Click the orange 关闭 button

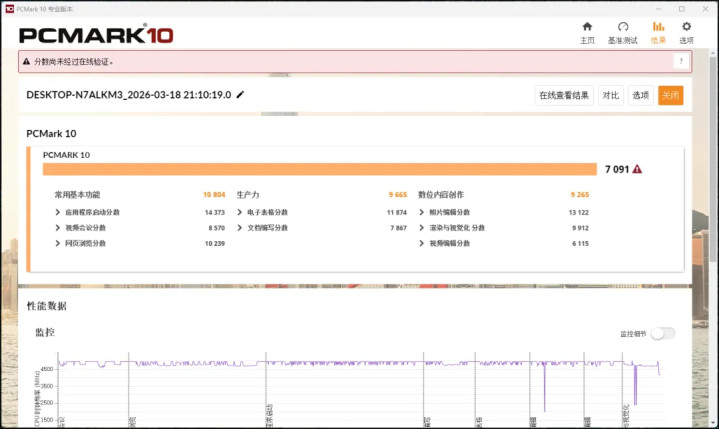670,95
